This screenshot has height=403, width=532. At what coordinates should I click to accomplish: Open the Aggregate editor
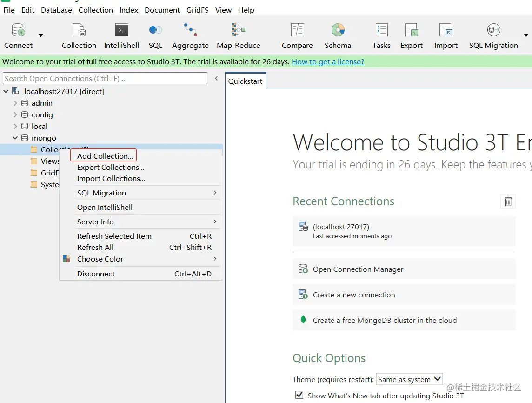pyautogui.click(x=190, y=36)
